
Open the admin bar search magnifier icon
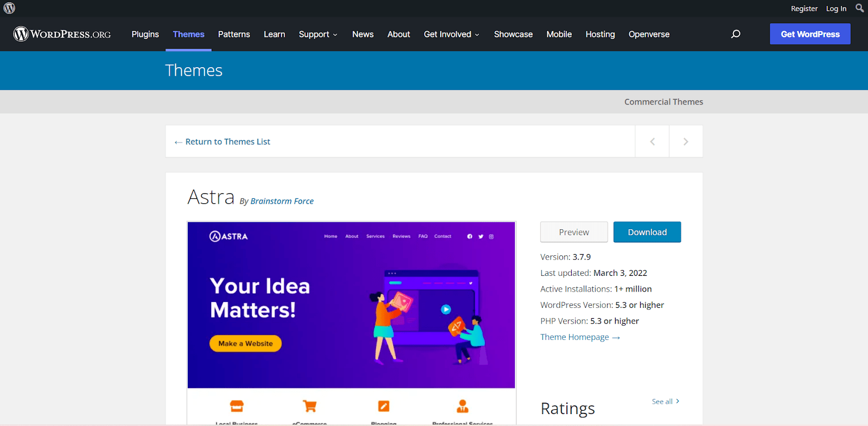tap(859, 8)
